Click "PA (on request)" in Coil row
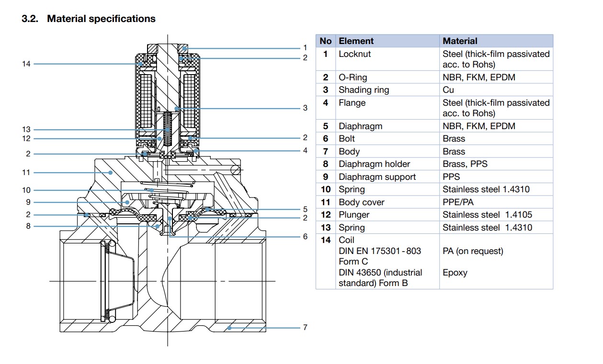This screenshot has width=603, height=364. tap(473, 251)
